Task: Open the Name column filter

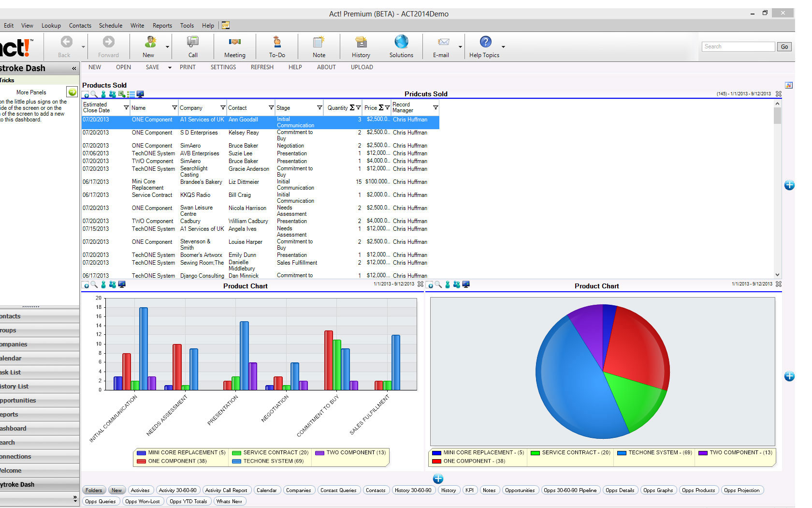Action: point(174,107)
